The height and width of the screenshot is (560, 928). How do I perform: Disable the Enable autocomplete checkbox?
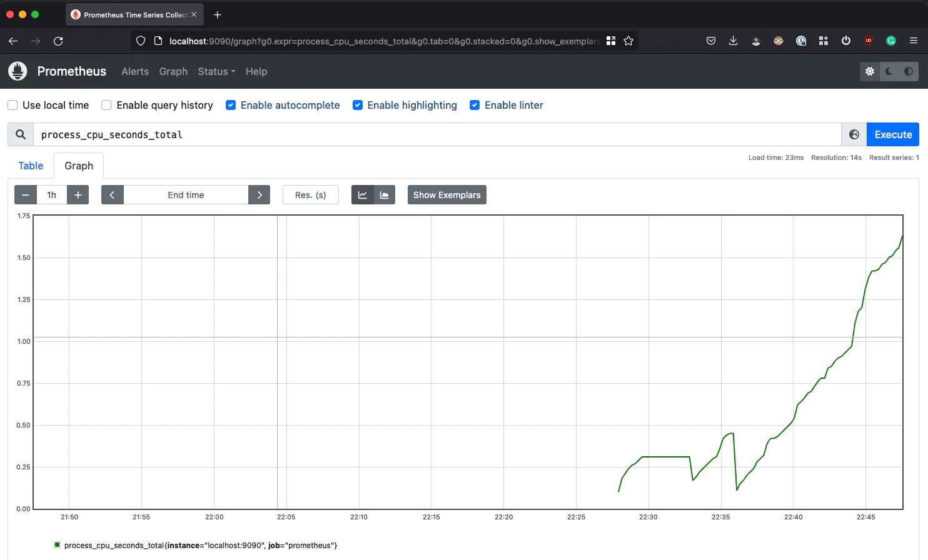click(x=231, y=105)
